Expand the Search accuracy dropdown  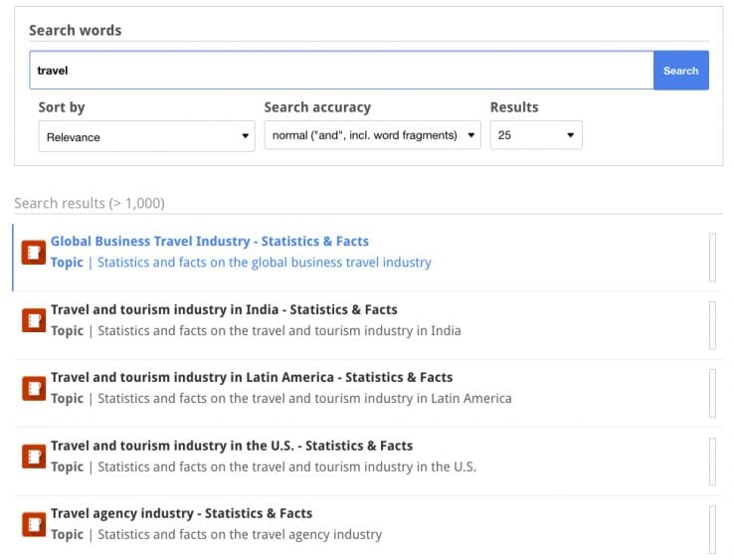(372, 136)
